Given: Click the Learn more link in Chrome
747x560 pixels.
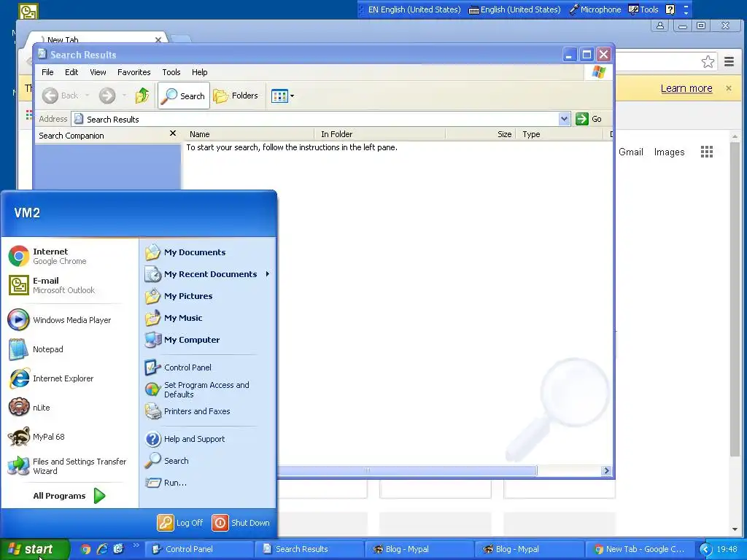Looking at the screenshot, I should 686,88.
